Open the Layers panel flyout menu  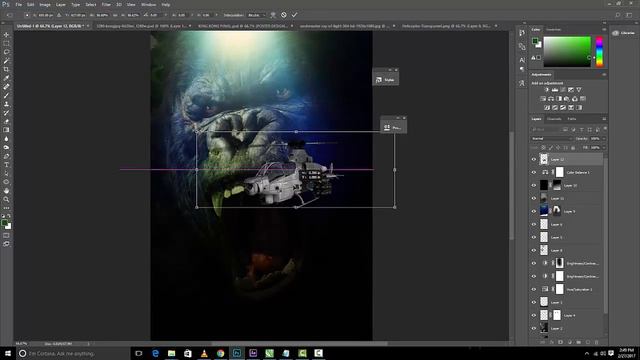coord(604,119)
